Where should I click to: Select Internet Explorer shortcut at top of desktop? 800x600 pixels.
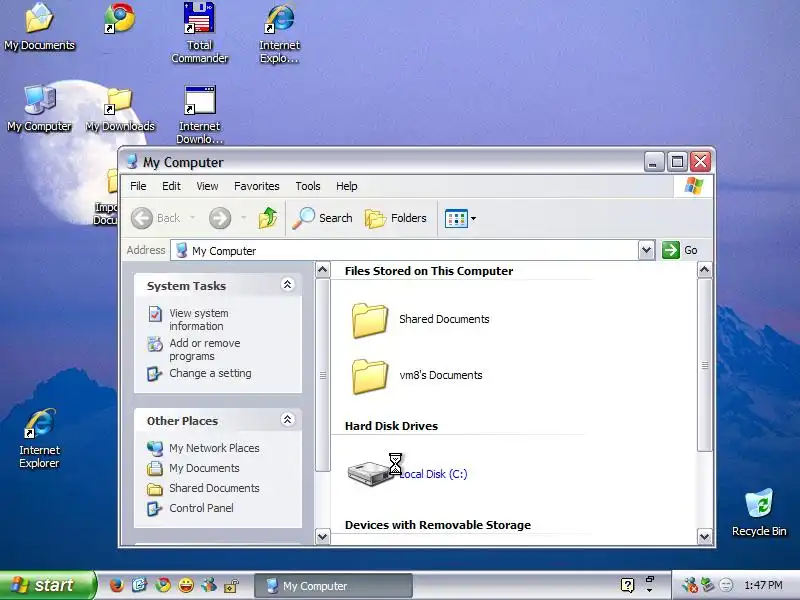[x=280, y=33]
